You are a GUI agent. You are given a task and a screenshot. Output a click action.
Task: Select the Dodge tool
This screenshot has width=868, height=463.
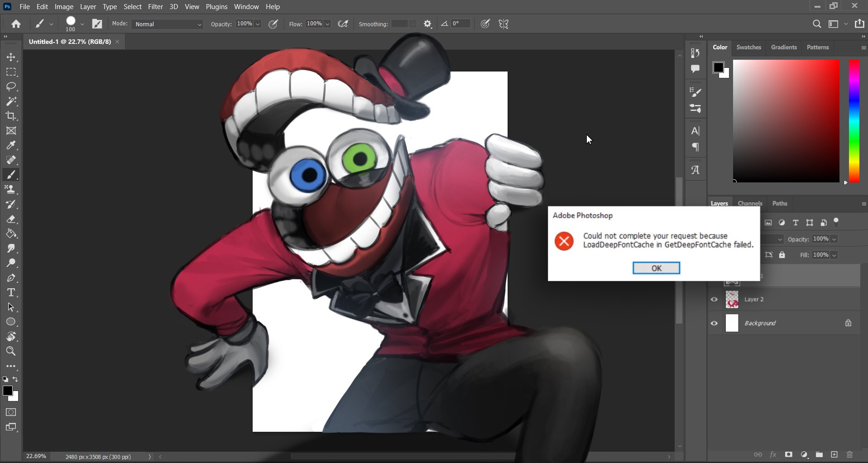[x=11, y=263]
